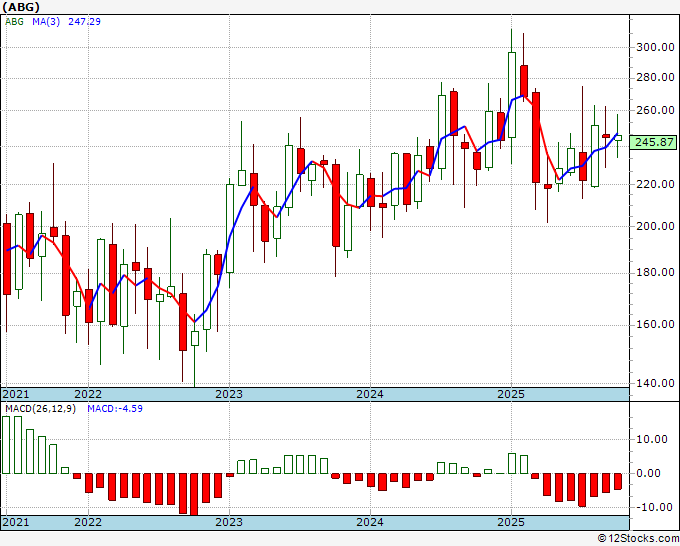
Task: Click the 300.00 price axis label
Action: coord(655,47)
